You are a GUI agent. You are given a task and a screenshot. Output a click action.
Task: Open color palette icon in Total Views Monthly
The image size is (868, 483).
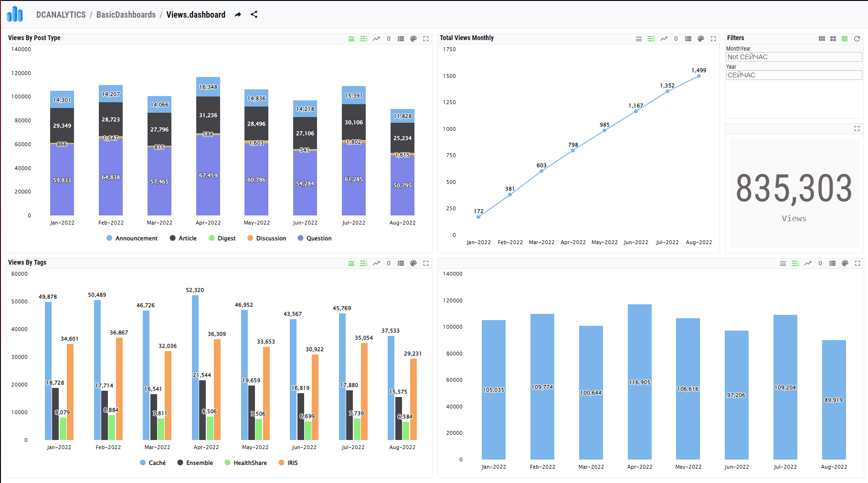pyautogui.click(x=701, y=39)
